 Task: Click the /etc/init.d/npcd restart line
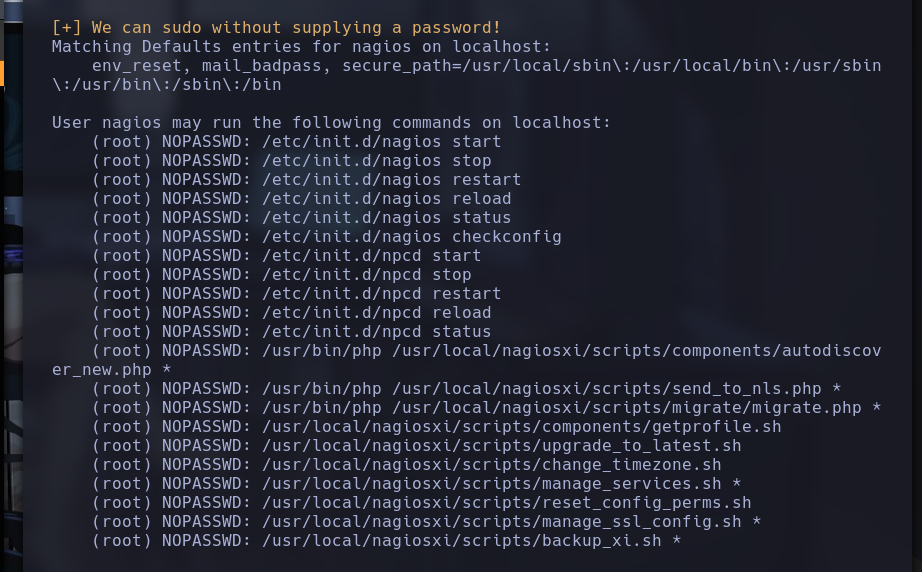pyautogui.click(x=296, y=294)
